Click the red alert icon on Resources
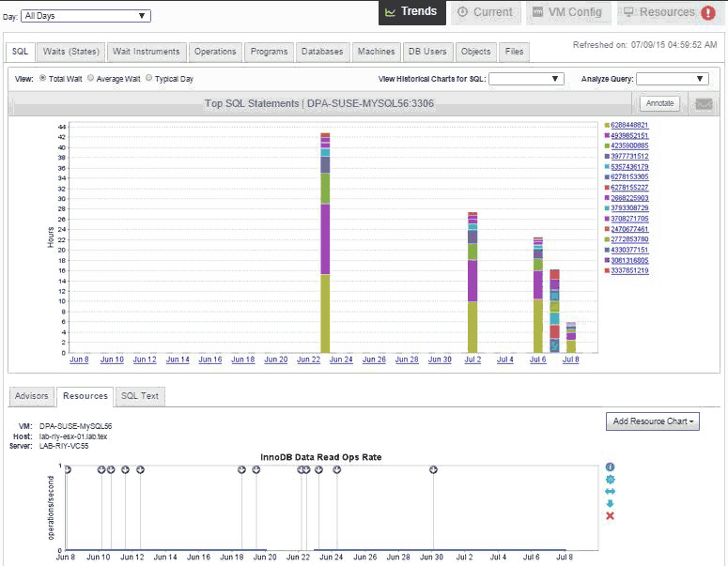The width and height of the screenshot is (728, 566). [707, 12]
